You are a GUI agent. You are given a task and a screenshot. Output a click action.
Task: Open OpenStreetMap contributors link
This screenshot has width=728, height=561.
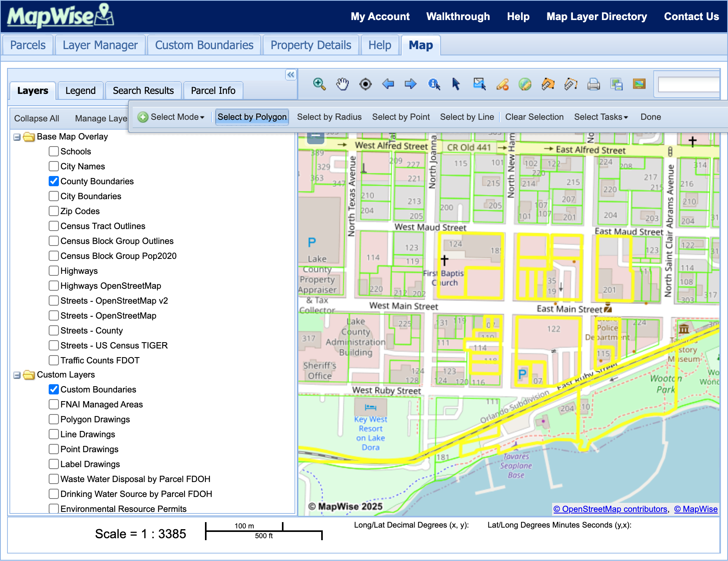pyautogui.click(x=611, y=509)
